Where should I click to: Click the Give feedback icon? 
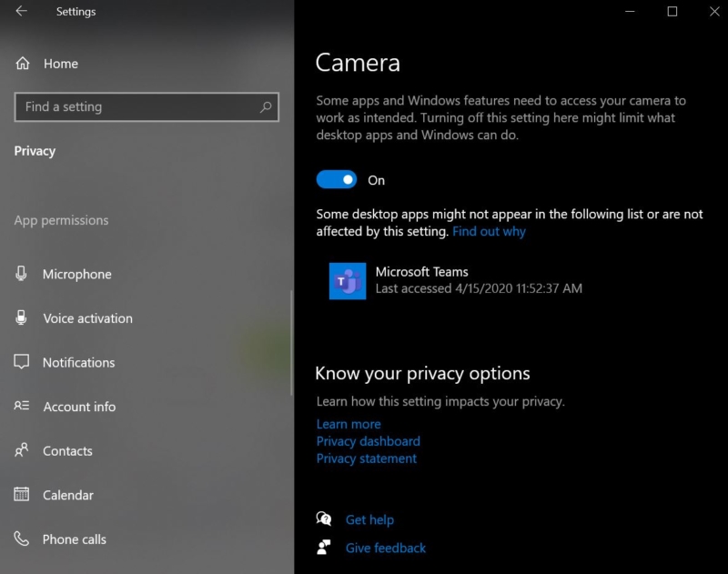coord(323,548)
